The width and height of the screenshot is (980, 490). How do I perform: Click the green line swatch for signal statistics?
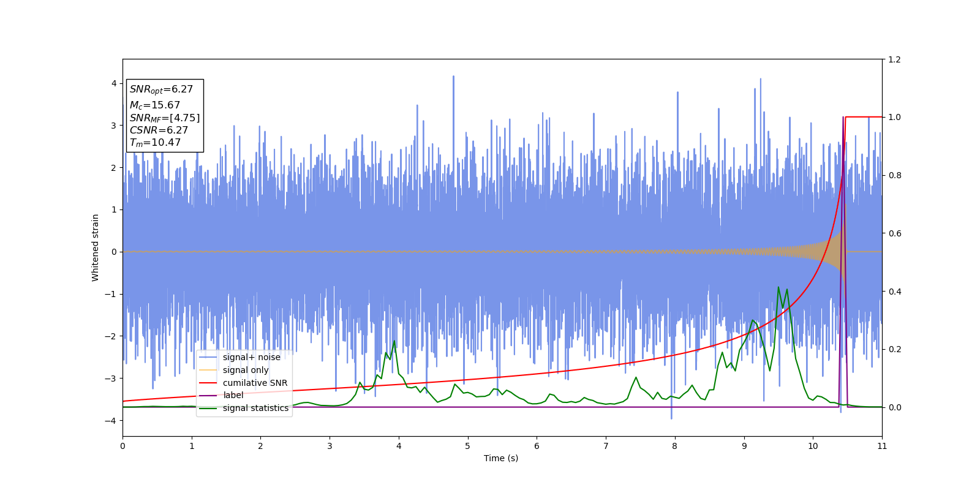(x=208, y=408)
